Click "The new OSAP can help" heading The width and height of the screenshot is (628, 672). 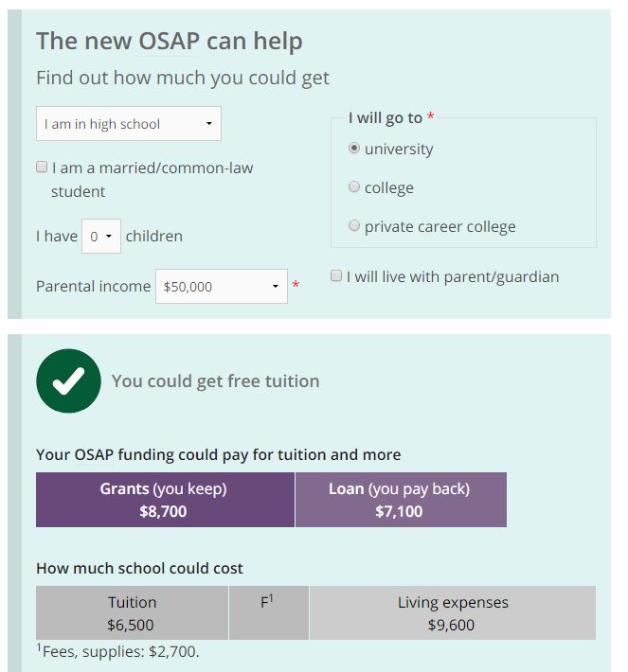coord(170,41)
